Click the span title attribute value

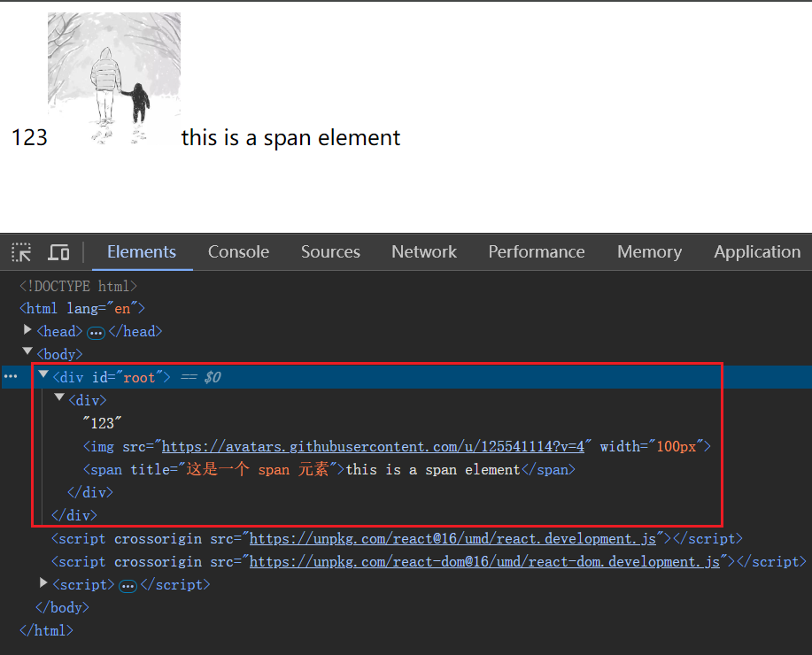(258, 470)
